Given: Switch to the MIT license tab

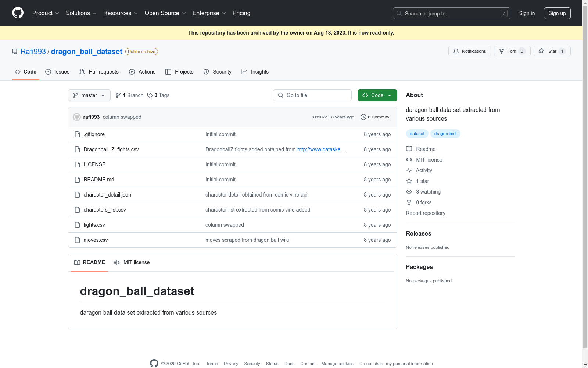Looking at the screenshot, I should (x=132, y=262).
